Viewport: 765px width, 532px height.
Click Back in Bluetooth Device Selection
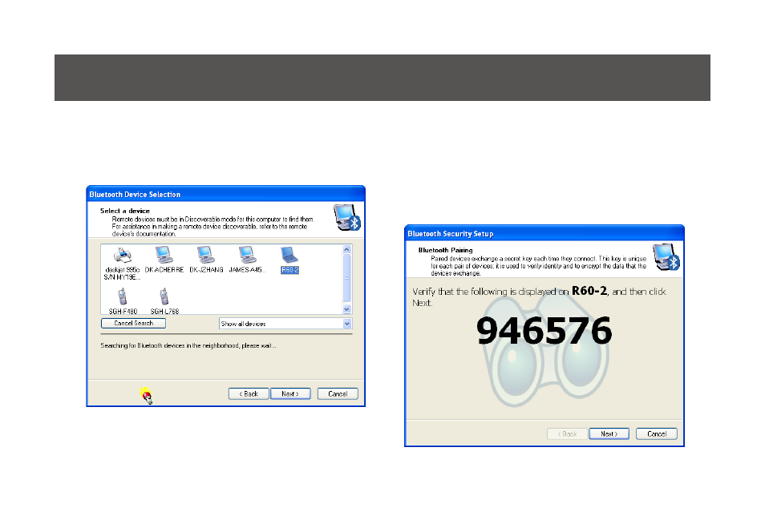click(249, 394)
